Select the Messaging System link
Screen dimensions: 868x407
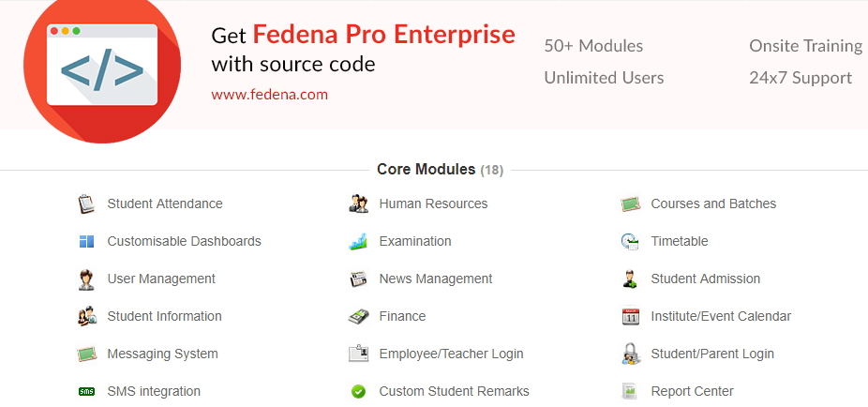click(x=163, y=354)
